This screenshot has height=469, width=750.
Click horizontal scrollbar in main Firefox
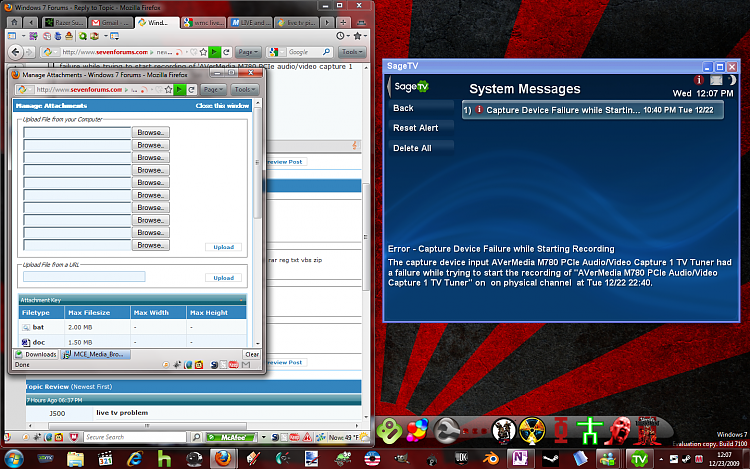click(147, 425)
